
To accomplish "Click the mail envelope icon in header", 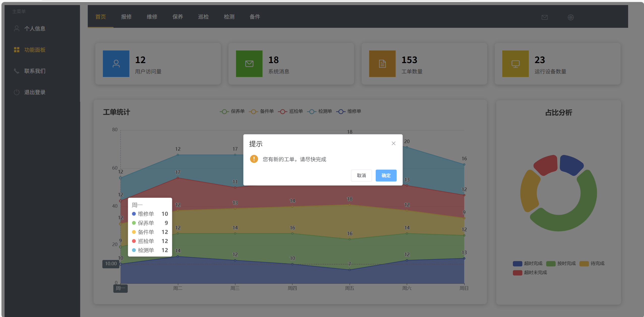I will (x=544, y=17).
